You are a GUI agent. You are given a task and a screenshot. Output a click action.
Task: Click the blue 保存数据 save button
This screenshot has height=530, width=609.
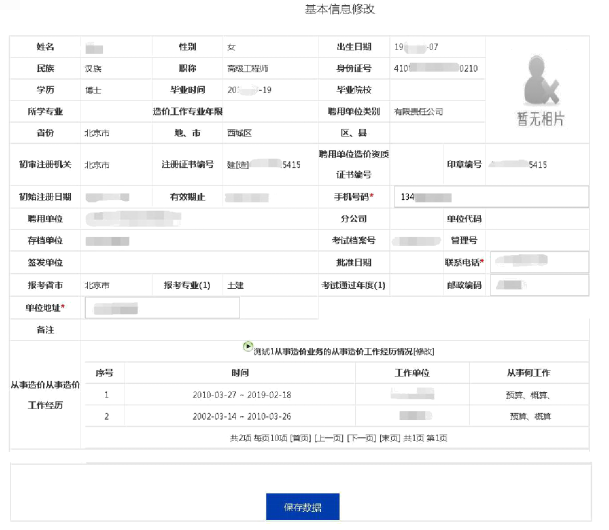point(303,506)
